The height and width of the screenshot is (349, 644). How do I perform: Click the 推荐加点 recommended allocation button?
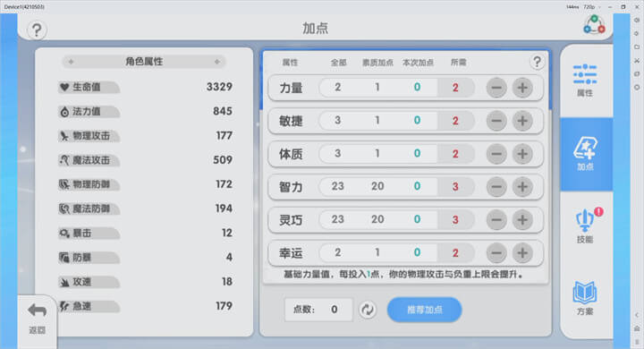pos(424,310)
